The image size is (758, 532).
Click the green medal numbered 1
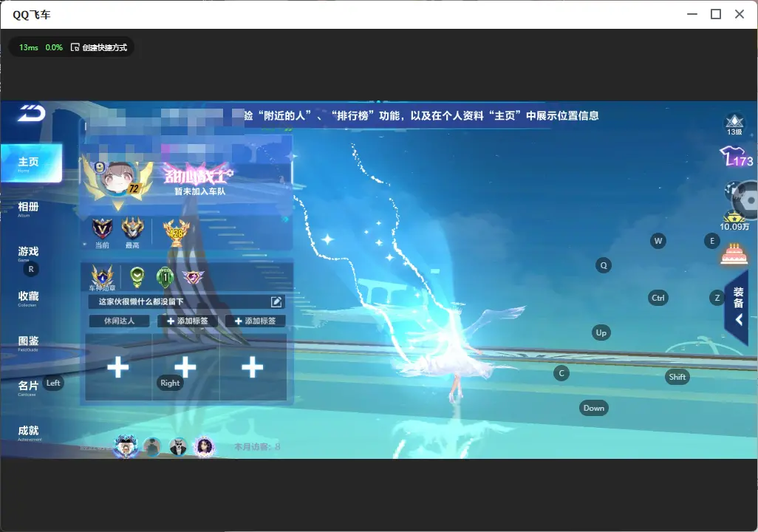(165, 276)
